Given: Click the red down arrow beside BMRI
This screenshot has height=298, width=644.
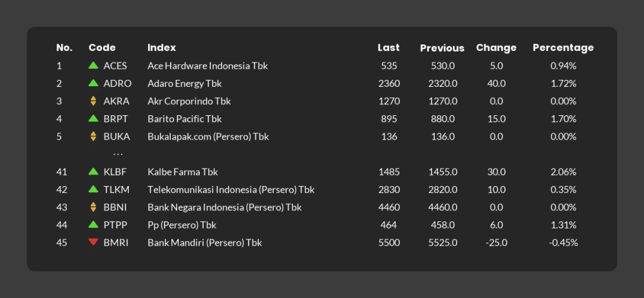Looking at the screenshot, I should [93, 242].
